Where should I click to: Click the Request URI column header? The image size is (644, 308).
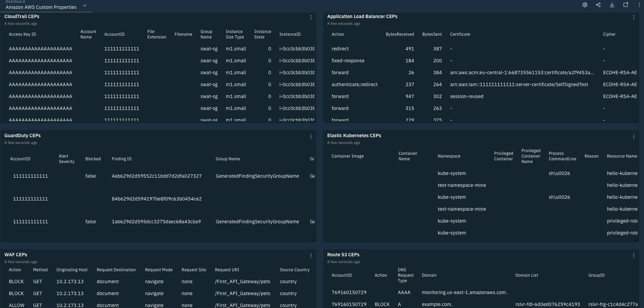click(227, 270)
